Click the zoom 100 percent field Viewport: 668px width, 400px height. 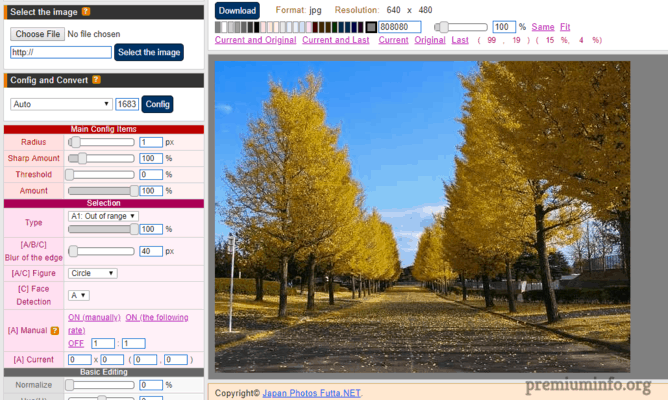(x=504, y=27)
